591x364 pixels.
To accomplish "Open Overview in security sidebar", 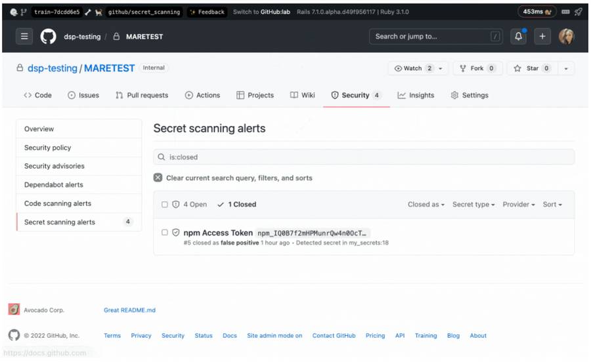I will [x=79, y=129].
